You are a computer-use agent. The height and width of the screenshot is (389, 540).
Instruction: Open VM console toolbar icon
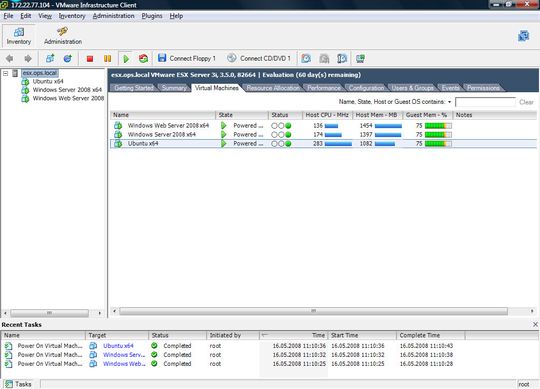coord(360,59)
